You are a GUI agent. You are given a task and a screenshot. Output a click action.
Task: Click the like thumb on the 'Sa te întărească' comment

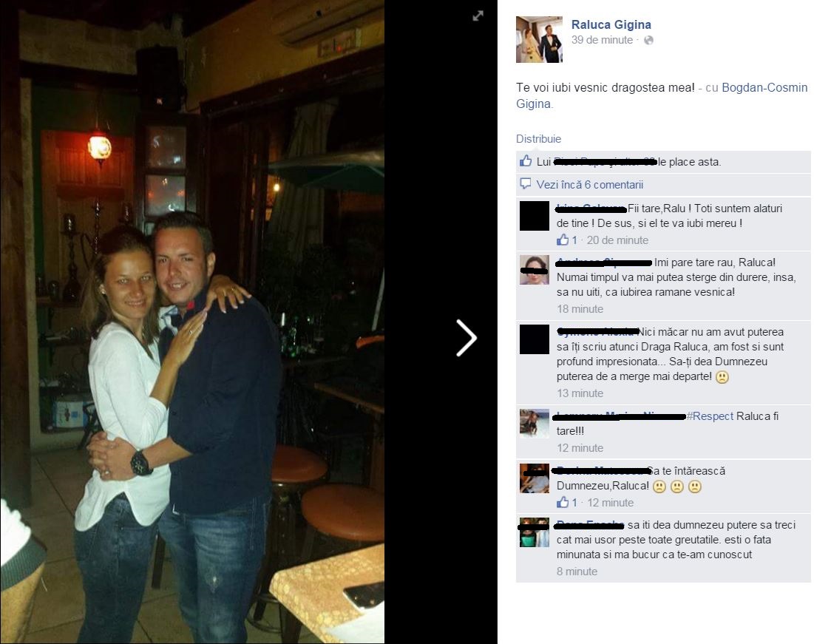click(563, 502)
